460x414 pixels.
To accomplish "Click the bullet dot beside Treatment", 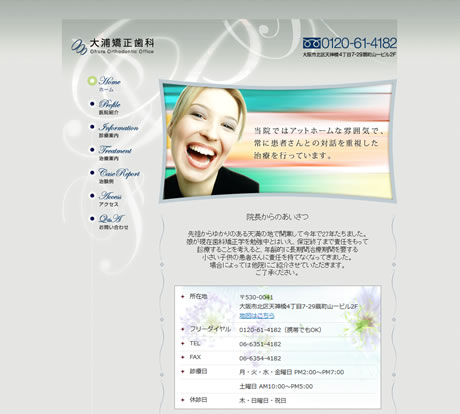I will coord(92,150).
